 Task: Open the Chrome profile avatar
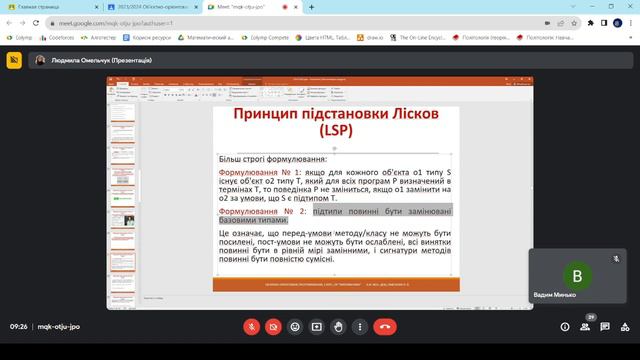click(x=618, y=23)
